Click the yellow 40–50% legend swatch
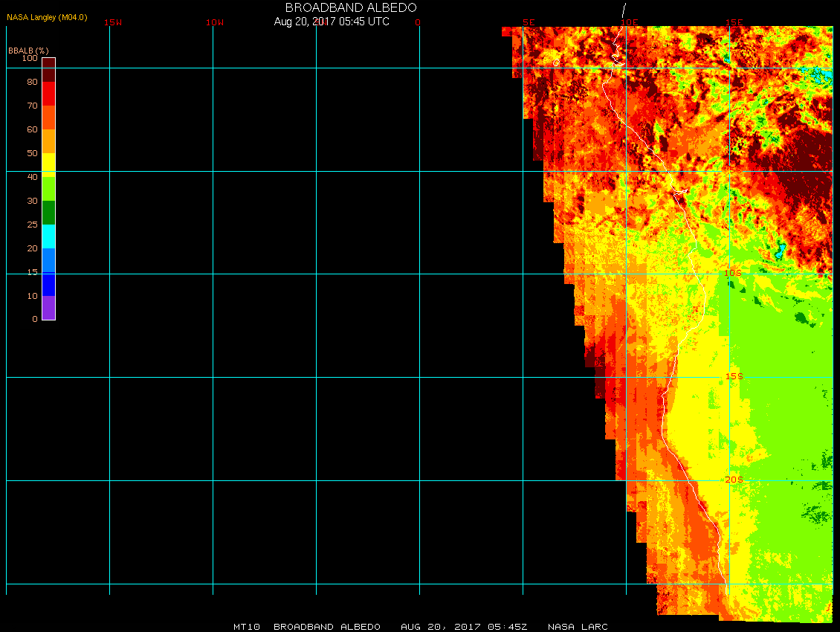The width and height of the screenshot is (840, 632). click(48, 164)
